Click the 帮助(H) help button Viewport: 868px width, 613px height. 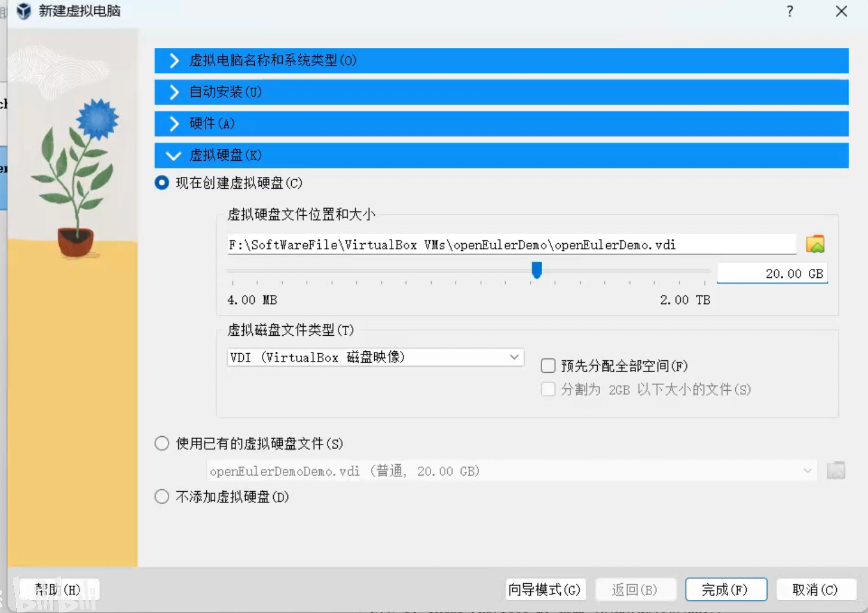(59, 590)
